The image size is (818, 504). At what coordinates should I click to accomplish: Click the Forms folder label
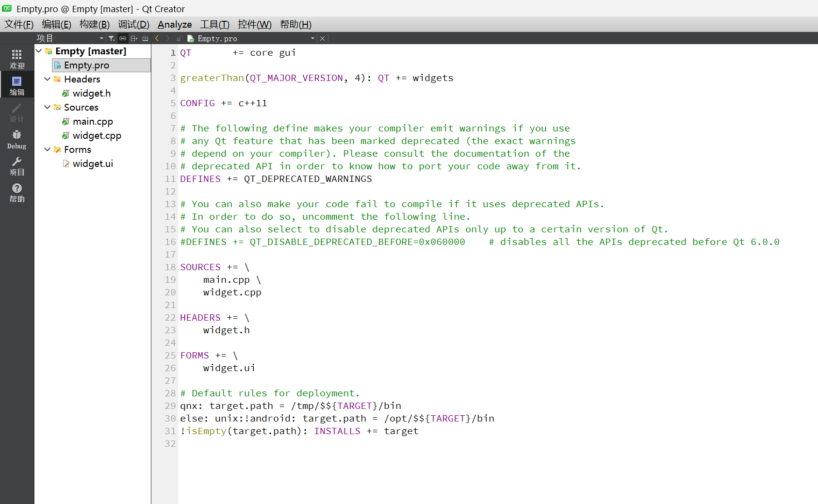click(x=78, y=149)
